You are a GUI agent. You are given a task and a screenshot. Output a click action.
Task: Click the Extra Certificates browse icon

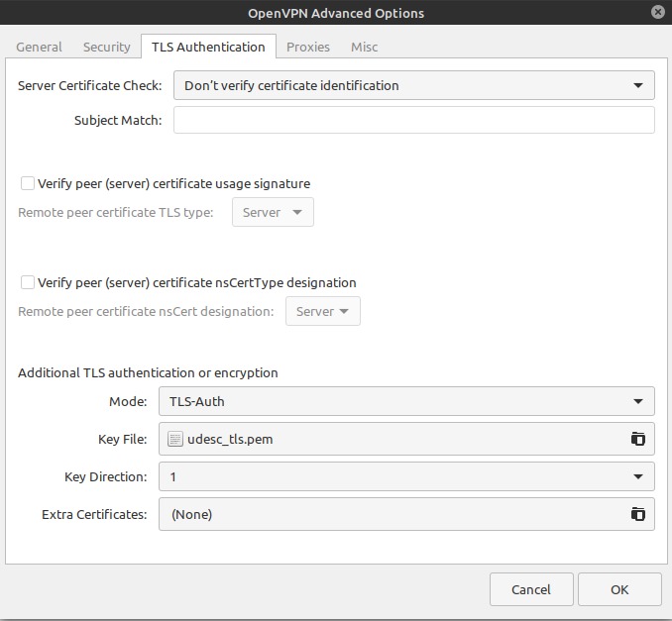638,514
